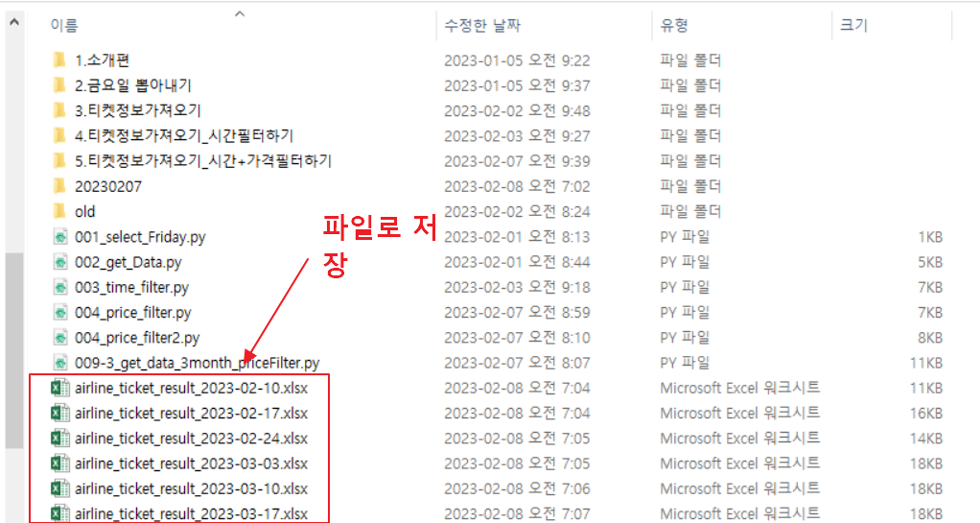Click the folder icon for old
The height and width of the screenshot is (523, 980).
(x=59, y=211)
